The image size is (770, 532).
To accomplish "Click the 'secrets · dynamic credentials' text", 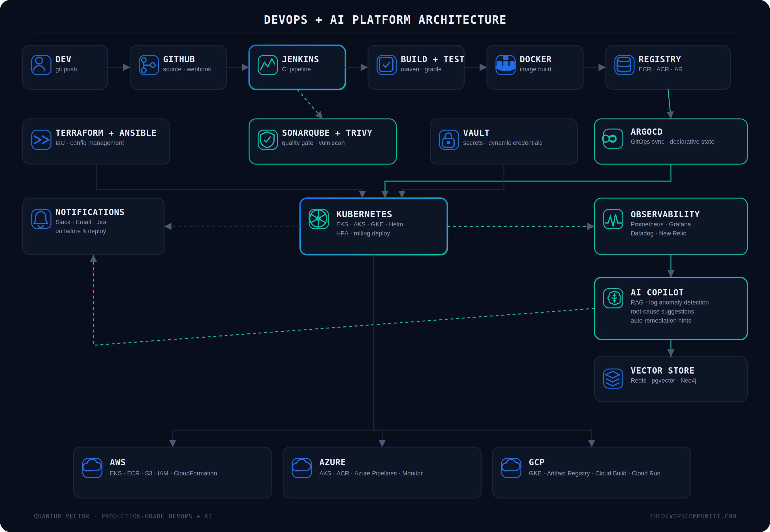I will tap(502, 143).
